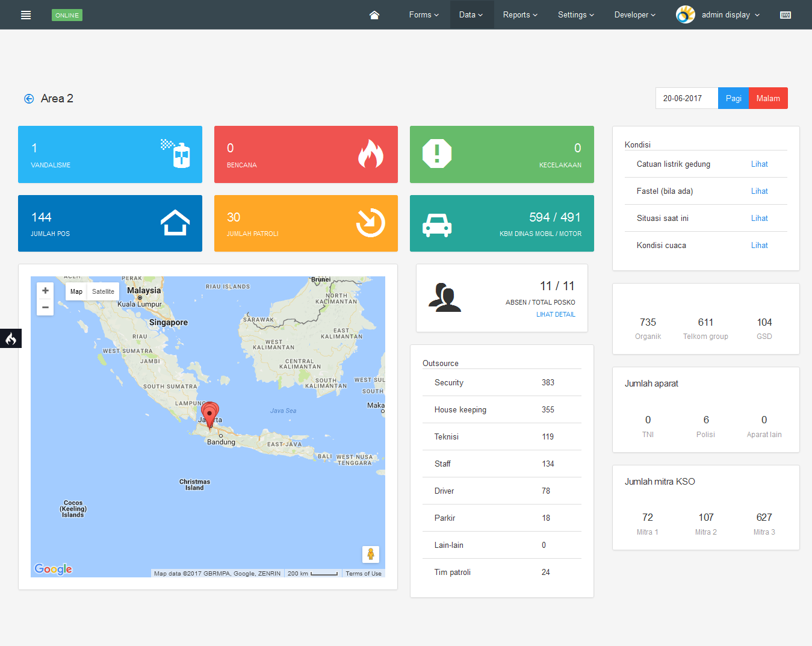Click the keyboard icon in the top bar
Screen dimensions: 812x646
786,15
